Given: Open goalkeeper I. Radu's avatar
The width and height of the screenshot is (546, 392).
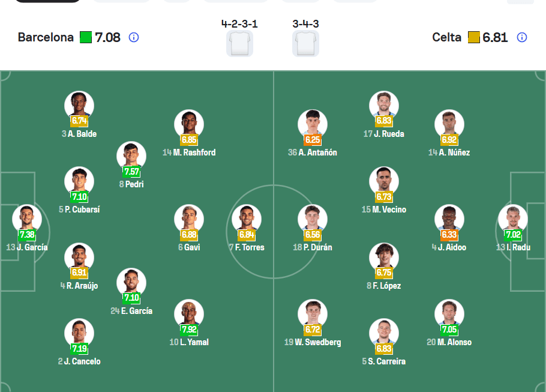Looking at the screenshot, I should pos(512,218).
